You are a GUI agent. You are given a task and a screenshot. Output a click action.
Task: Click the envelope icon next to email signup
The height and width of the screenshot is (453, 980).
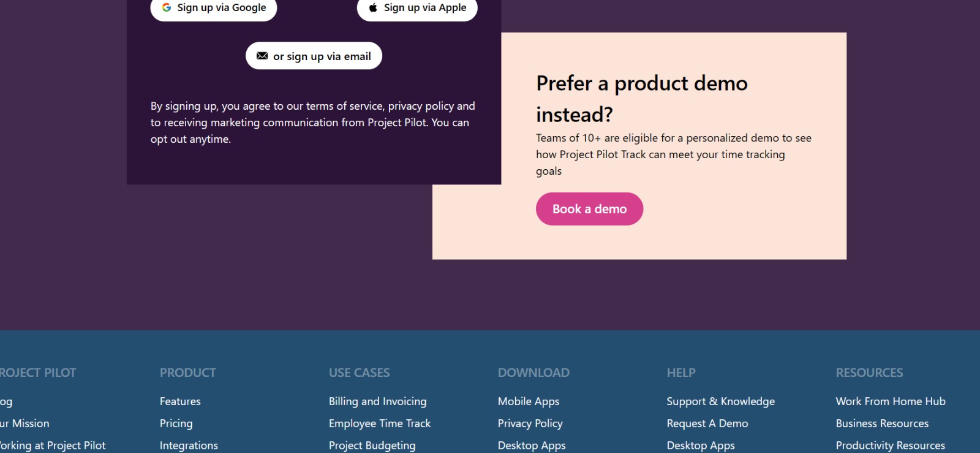pos(263,55)
